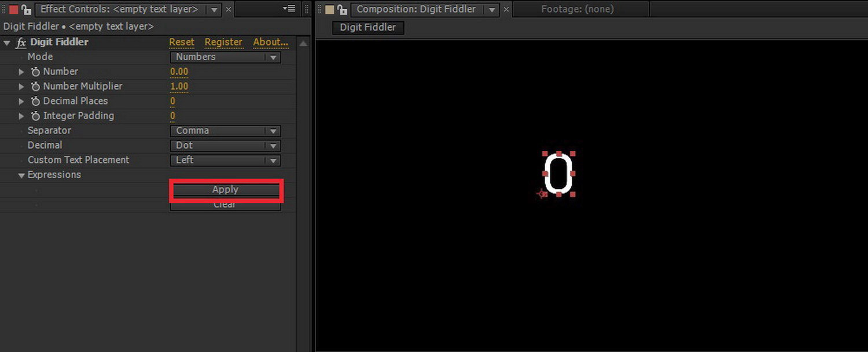Image resolution: width=868 pixels, height=352 pixels.
Task: Click the Effect Controls tab dropdown arrow icon
Action: (214, 9)
